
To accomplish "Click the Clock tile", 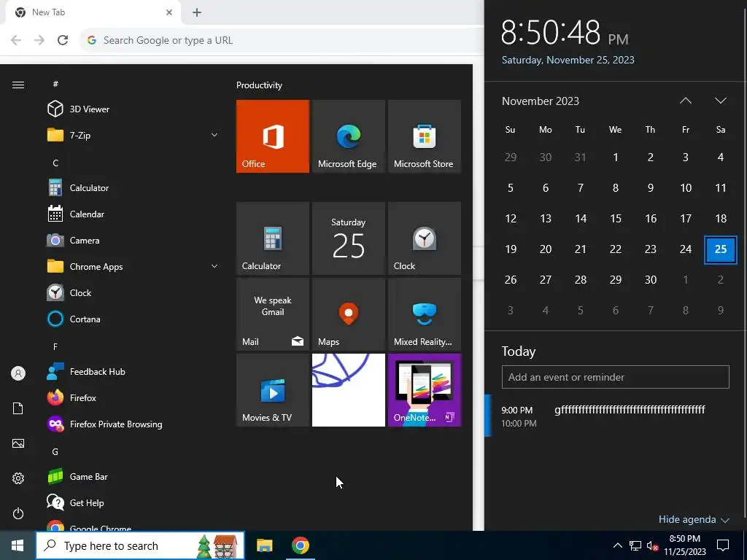I will (x=425, y=238).
